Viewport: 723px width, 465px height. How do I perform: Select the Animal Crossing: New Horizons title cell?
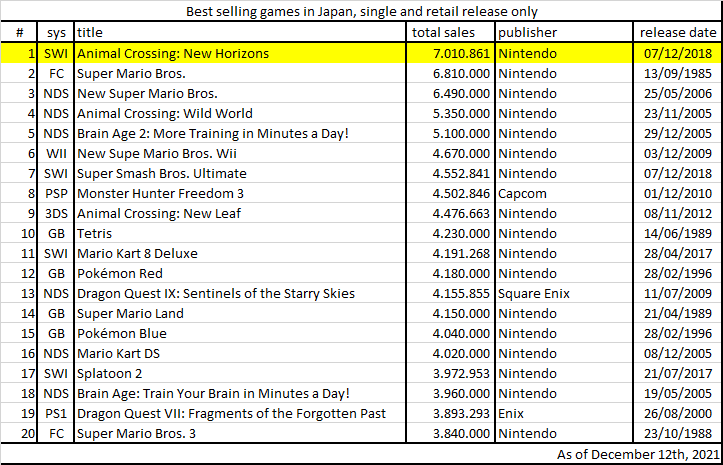239,54
